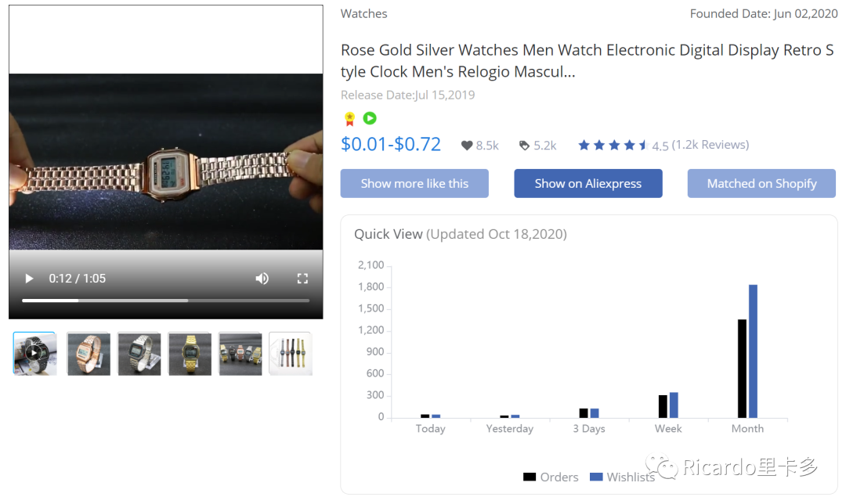Screen dimensions: 846x504
Task: Open video in fullscreen mode
Action: pyautogui.click(x=302, y=279)
